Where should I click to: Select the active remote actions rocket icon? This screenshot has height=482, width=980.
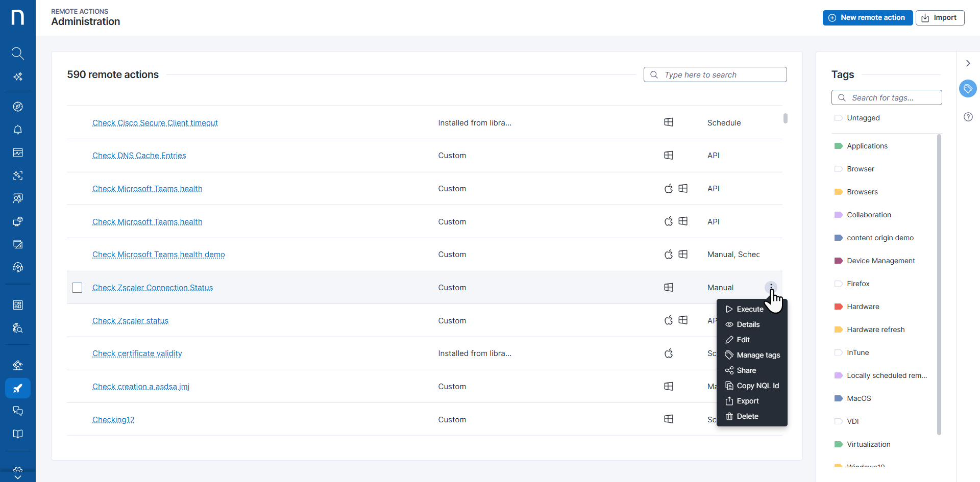pos(18,388)
